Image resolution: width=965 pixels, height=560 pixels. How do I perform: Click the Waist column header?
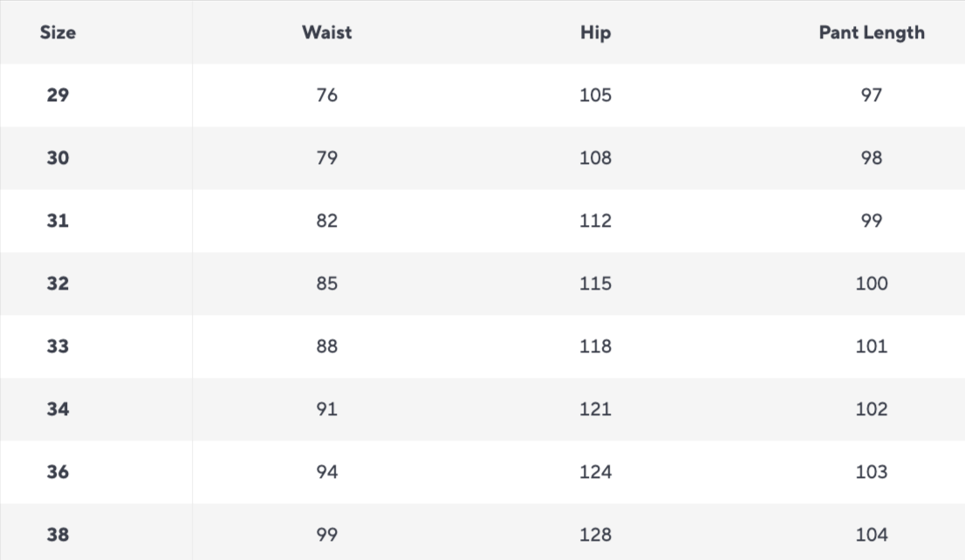point(326,33)
